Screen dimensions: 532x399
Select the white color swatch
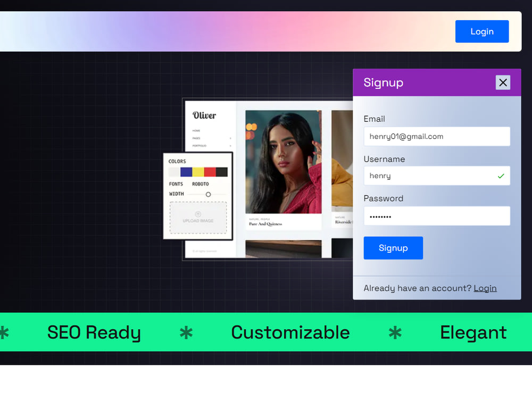point(174,172)
